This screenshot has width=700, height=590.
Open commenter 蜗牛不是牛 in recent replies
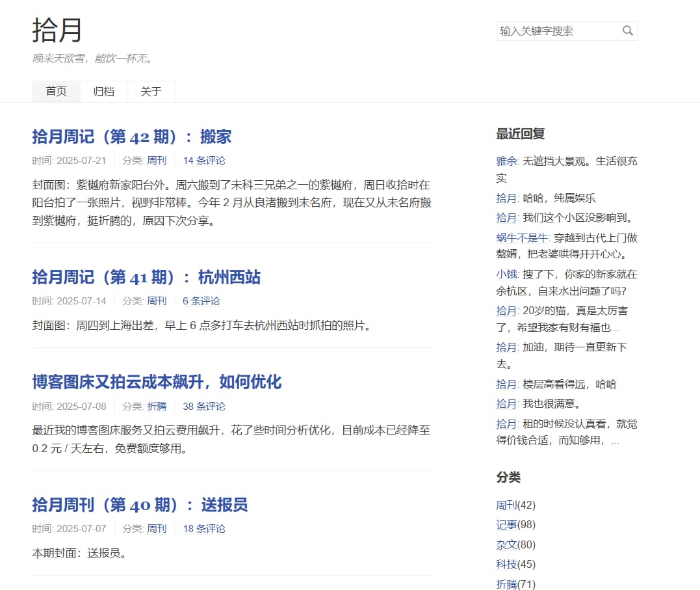pyautogui.click(x=523, y=238)
